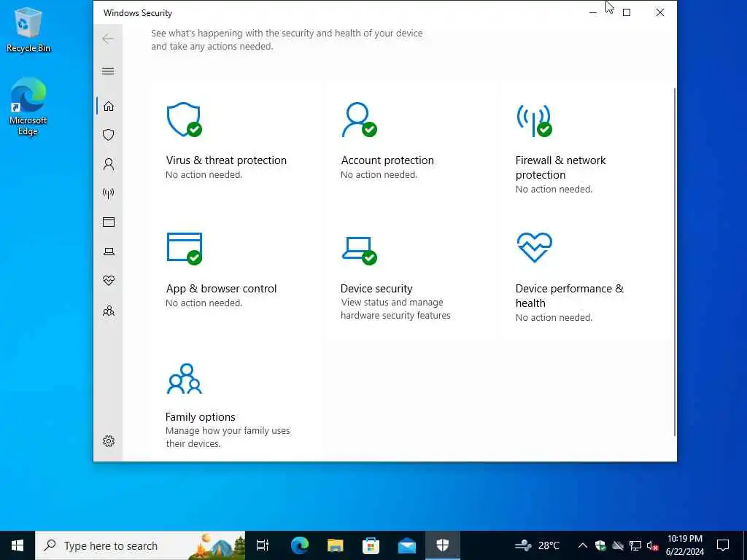Click Windows Security tray shield icon
Viewport: 747px width, 560px height.
(x=600, y=545)
